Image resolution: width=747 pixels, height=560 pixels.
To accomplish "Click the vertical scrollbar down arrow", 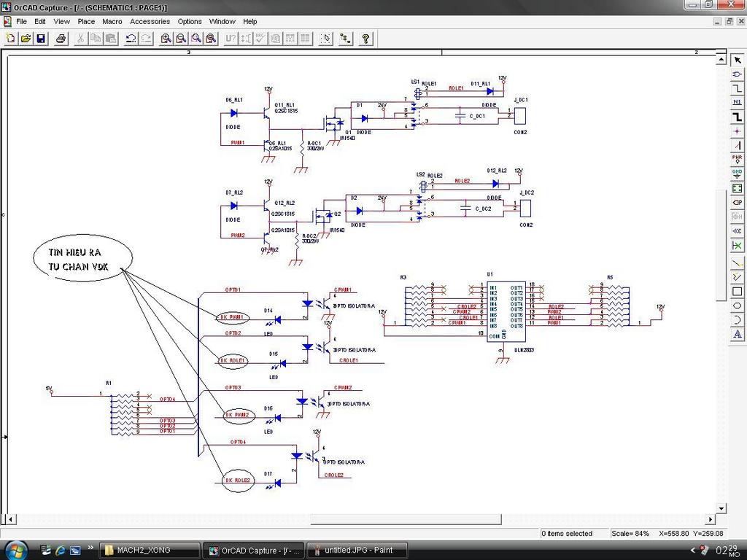I will 721,508.
